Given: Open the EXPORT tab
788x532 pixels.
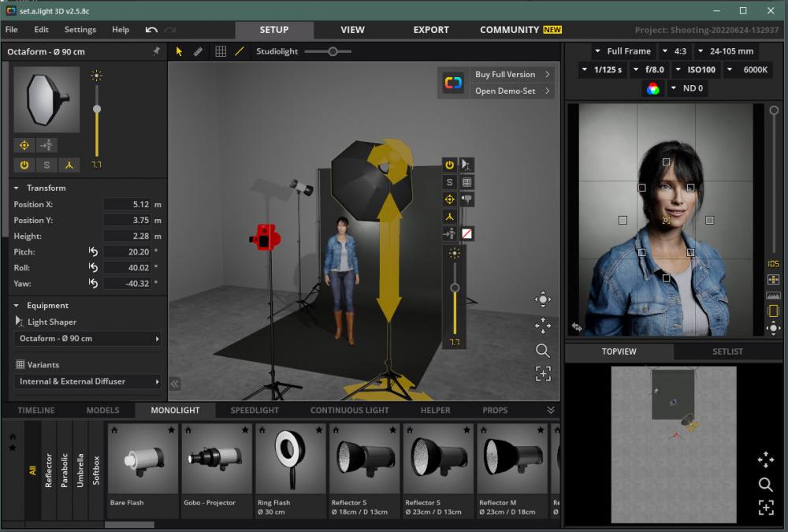Looking at the screenshot, I should pyautogui.click(x=431, y=30).
